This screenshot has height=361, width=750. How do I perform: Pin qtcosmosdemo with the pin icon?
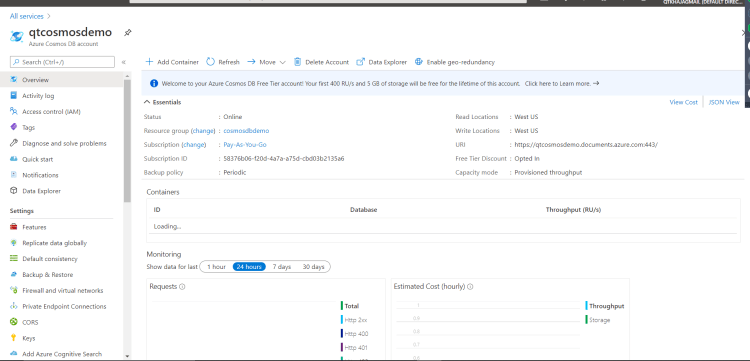click(127, 33)
